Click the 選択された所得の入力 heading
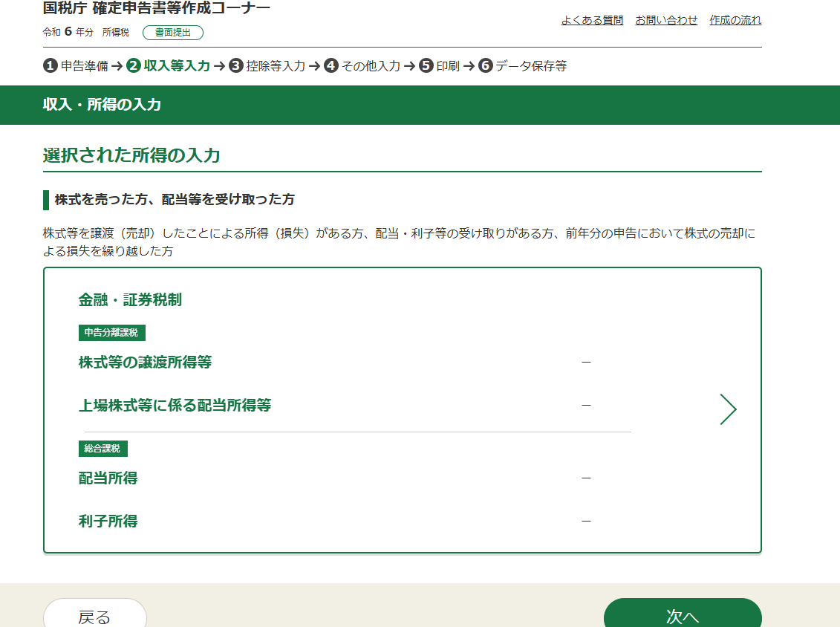This screenshot has height=627, width=840. pos(131,155)
